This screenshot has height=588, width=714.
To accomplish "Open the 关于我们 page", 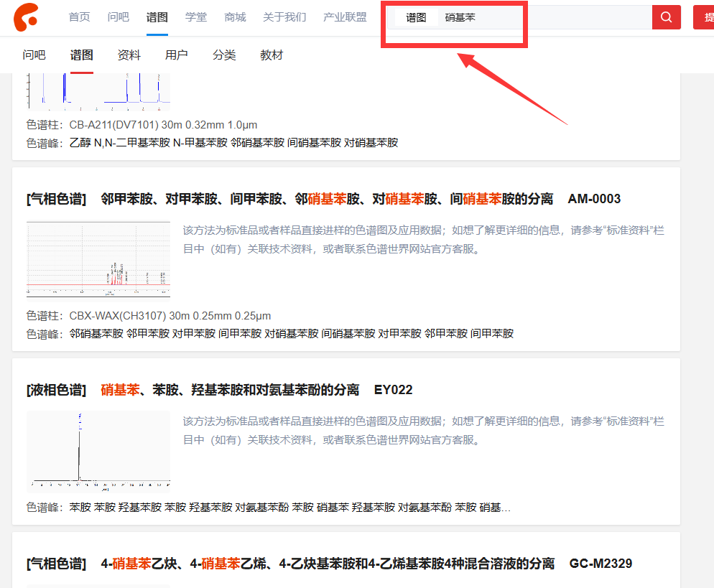I will 284,17.
